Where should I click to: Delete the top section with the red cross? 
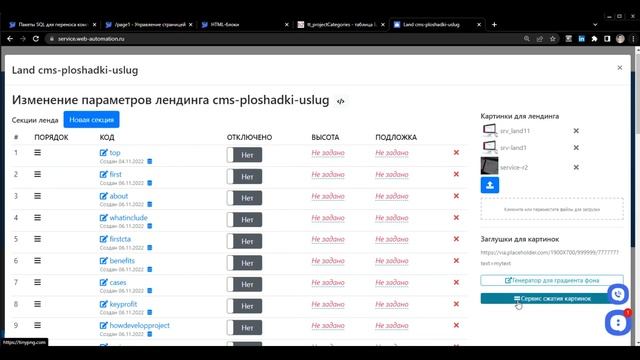click(x=456, y=152)
